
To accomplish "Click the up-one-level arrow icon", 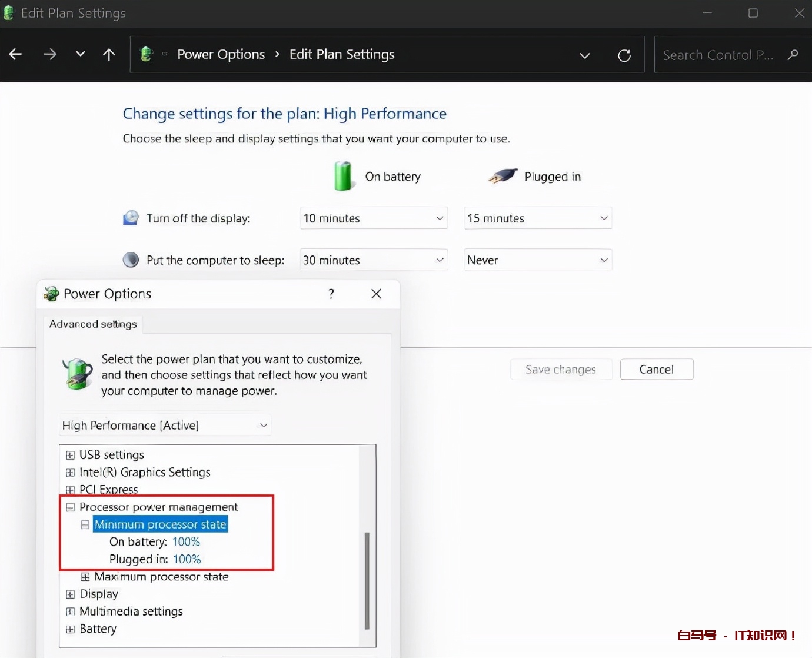I will 109,55.
